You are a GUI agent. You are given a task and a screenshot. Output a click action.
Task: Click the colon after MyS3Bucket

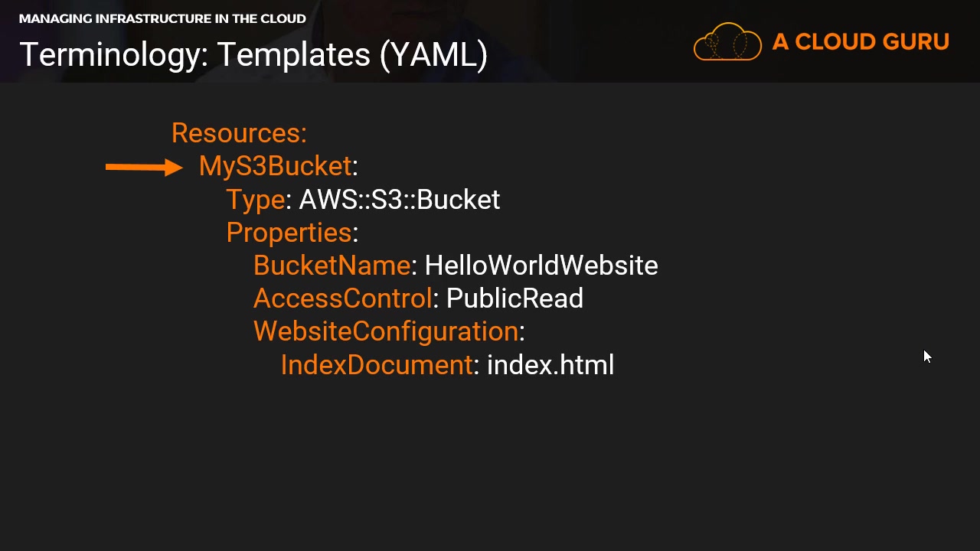[x=355, y=167]
